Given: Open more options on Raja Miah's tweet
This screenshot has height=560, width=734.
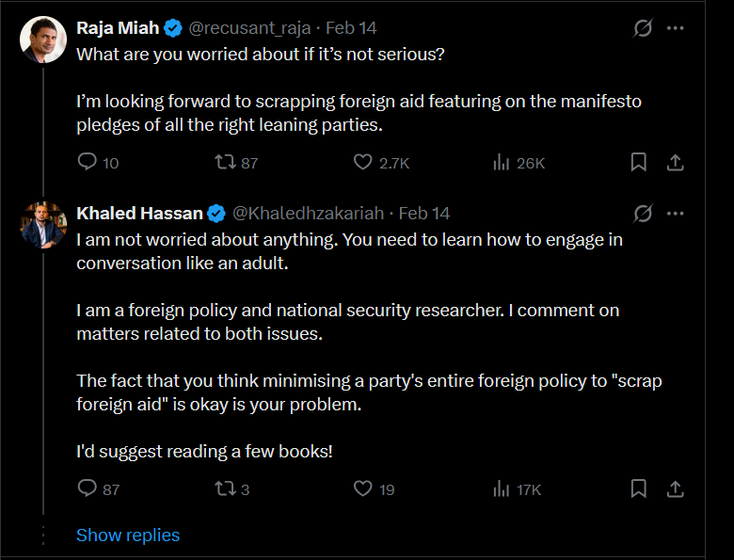Looking at the screenshot, I should tap(675, 28).
